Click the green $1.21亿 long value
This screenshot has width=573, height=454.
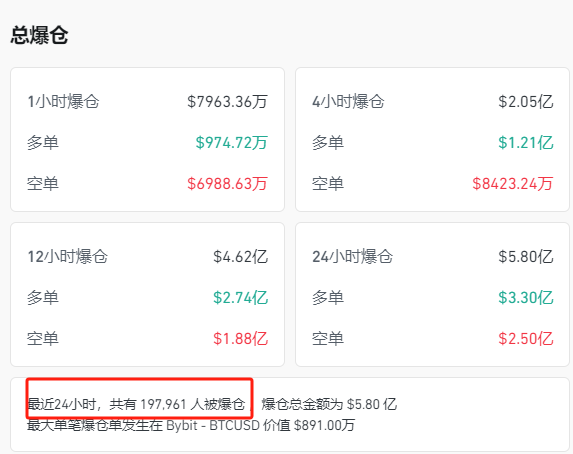pyautogui.click(x=526, y=143)
